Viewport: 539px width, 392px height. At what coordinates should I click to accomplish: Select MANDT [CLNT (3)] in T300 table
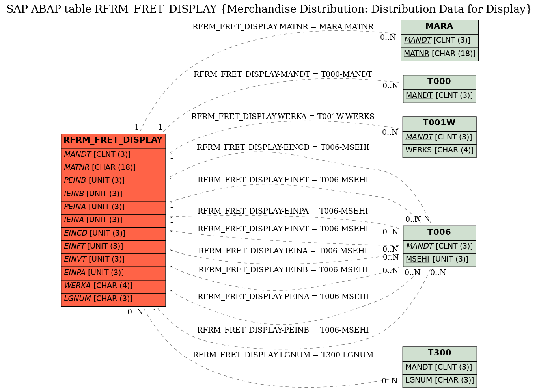click(x=440, y=368)
